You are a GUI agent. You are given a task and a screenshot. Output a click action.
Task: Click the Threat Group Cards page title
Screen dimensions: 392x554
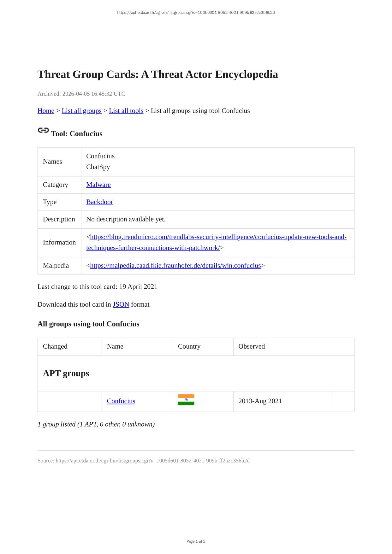coord(157,74)
